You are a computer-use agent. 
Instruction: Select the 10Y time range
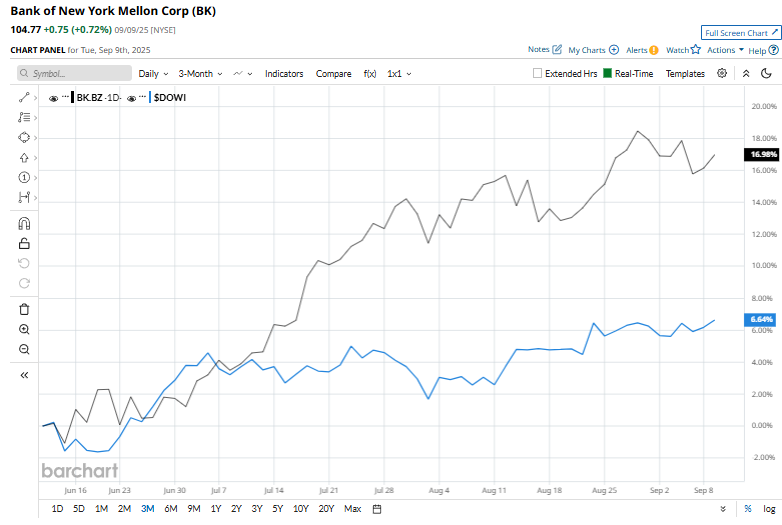(301, 509)
